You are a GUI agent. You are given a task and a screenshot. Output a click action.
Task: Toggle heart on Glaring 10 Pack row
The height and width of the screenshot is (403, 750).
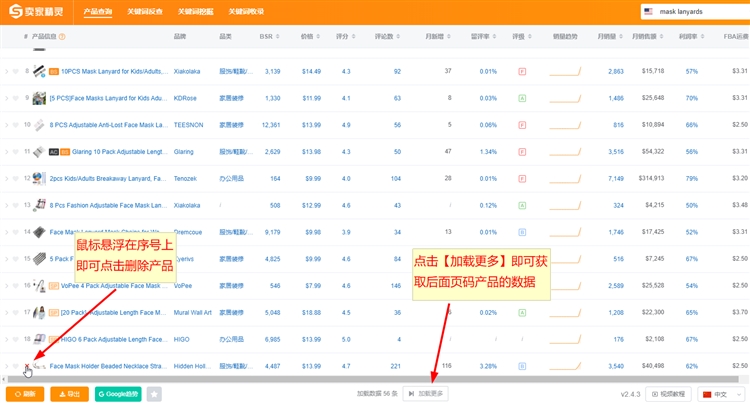15,152
